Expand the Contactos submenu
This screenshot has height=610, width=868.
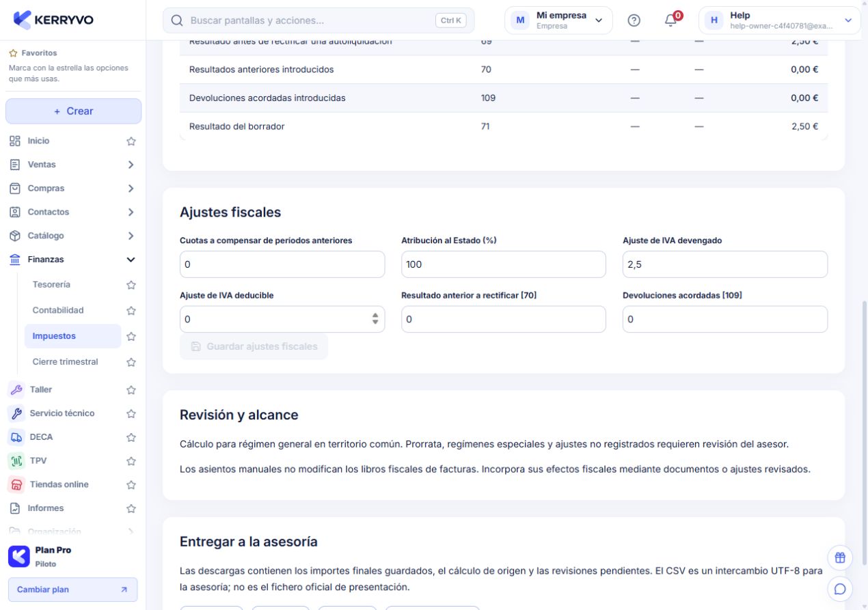point(131,212)
